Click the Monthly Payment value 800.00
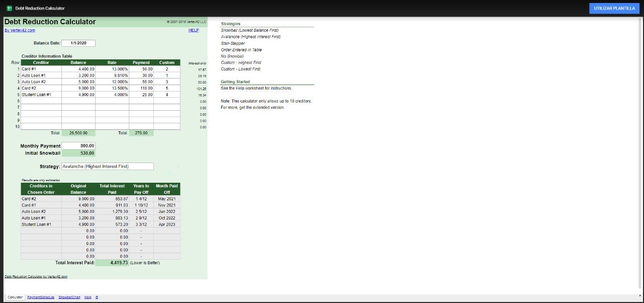 click(x=78, y=146)
